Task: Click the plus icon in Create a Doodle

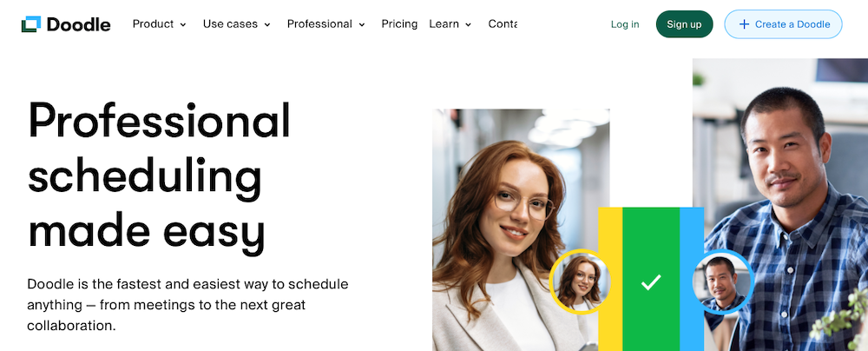Action: pos(745,24)
